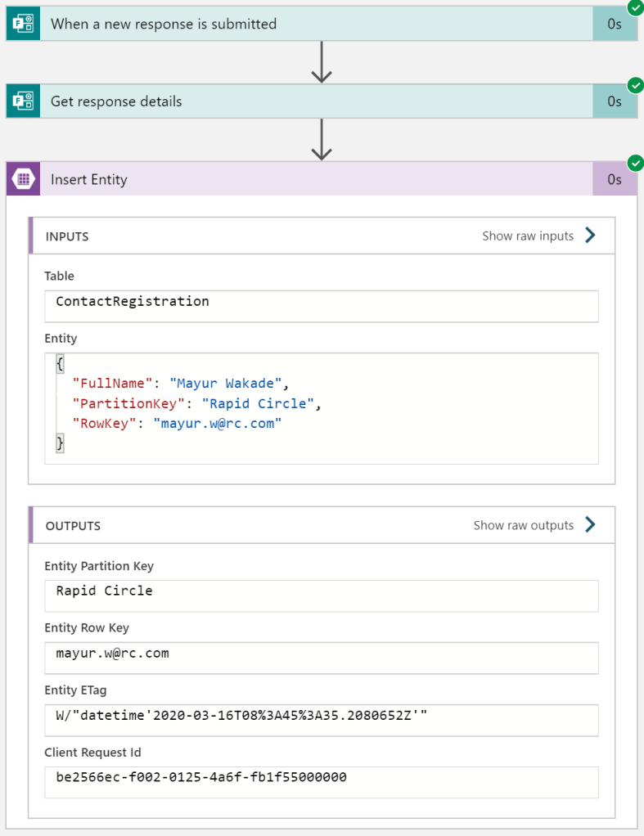The height and width of the screenshot is (836, 644).
Task: Click the success checkmark on Insert Entity
Action: 635,164
